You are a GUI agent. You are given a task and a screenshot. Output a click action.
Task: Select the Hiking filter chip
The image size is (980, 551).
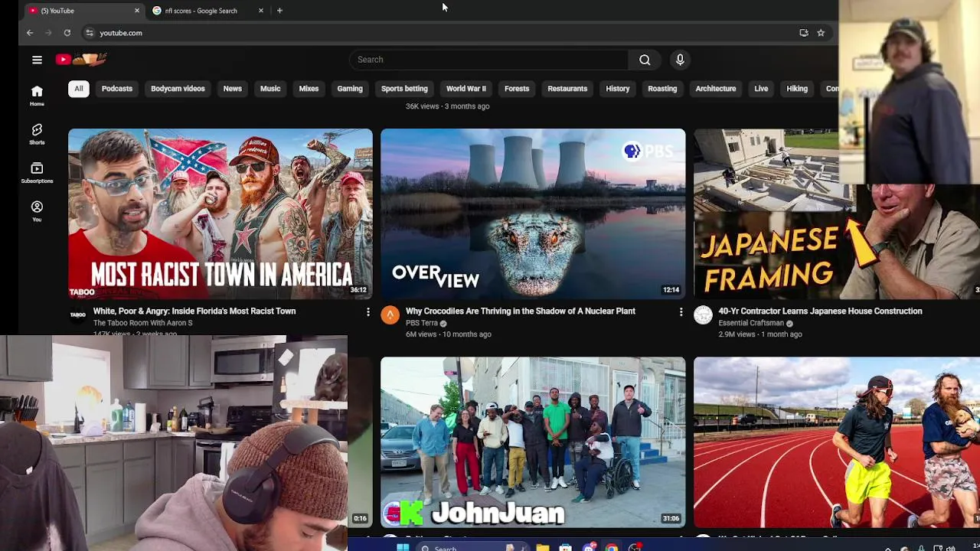pyautogui.click(x=797, y=89)
